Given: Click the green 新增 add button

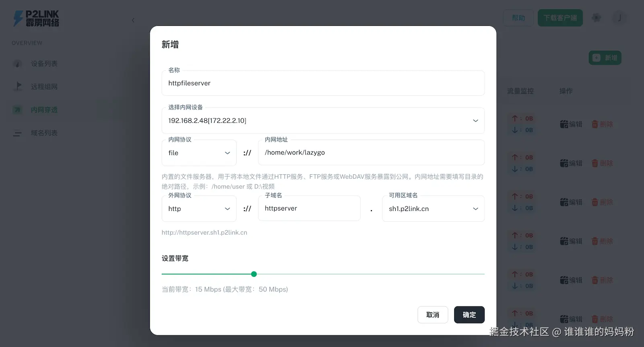Looking at the screenshot, I should [605, 58].
